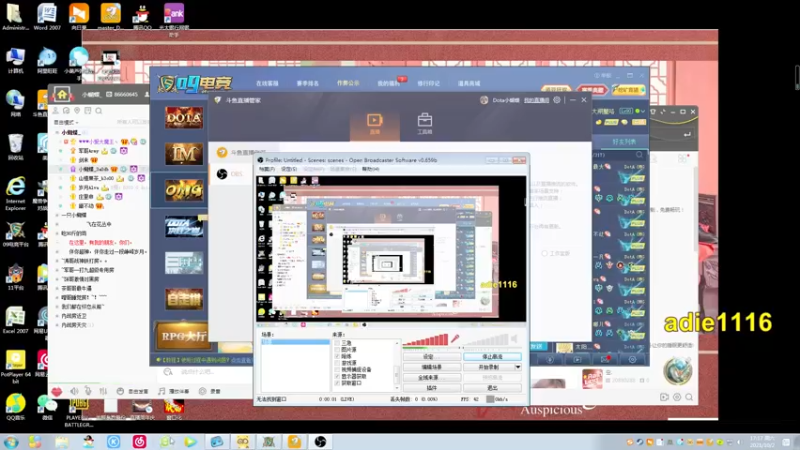Toggle the 显示器获取 source checkbox in OBS
This screenshot has height=450, width=800.
click(x=337, y=376)
